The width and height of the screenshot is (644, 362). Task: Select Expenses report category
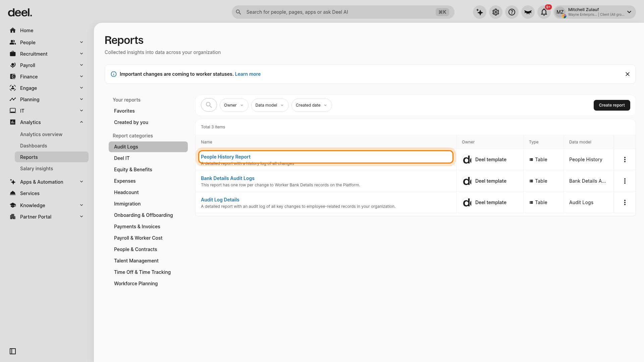(x=148, y=181)
